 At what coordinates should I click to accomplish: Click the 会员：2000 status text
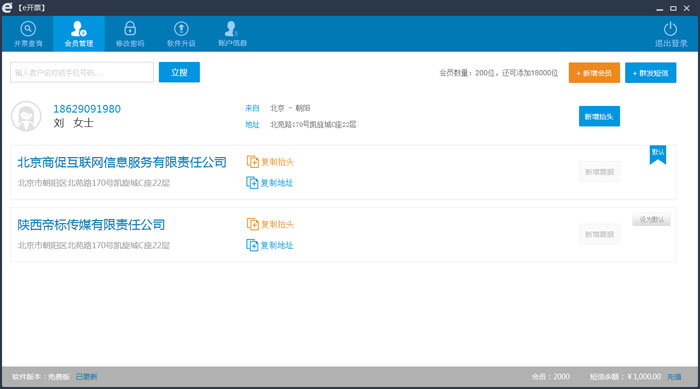[x=550, y=377]
